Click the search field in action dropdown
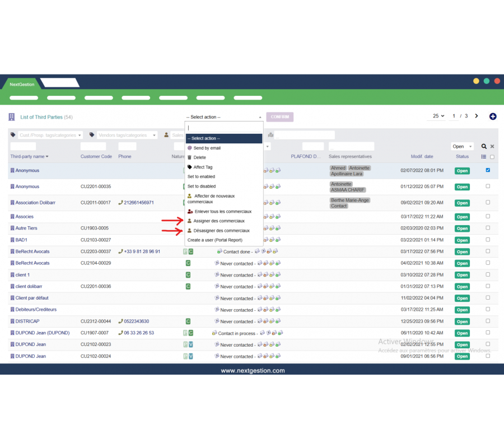 click(x=223, y=128)
